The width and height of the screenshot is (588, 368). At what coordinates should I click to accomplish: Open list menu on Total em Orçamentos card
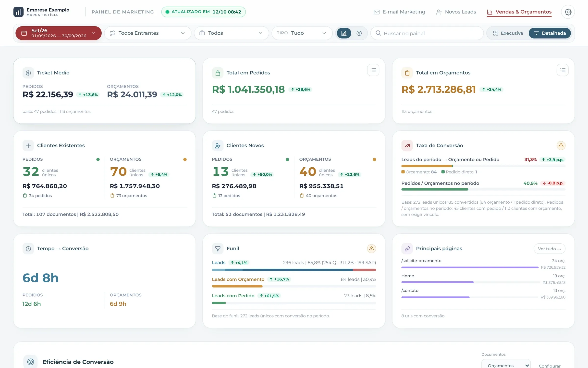[x=563, y=70]
